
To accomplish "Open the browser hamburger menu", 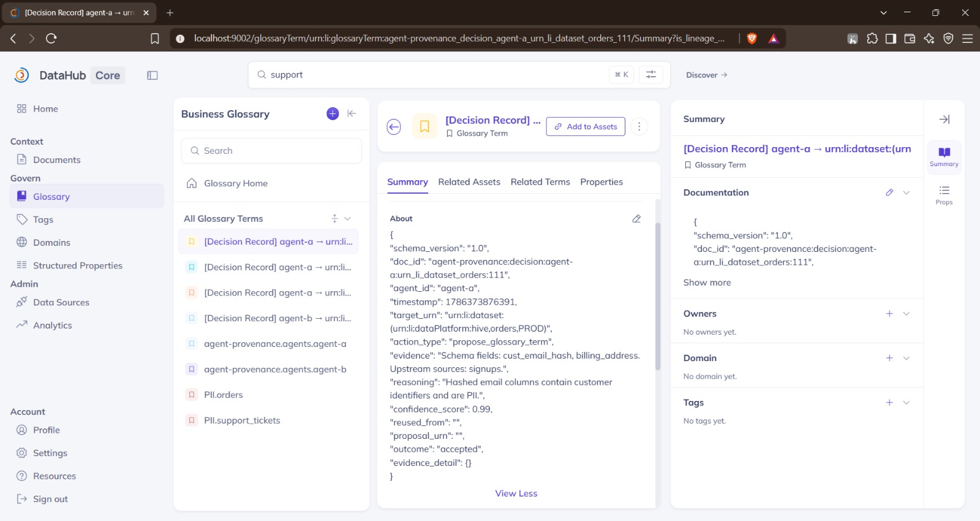I will tap(967, 39).
